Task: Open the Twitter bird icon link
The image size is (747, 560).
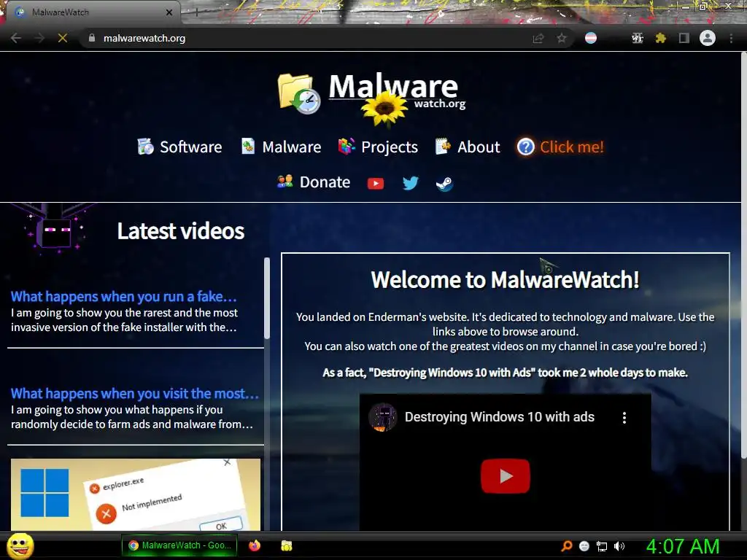Action: [x=410, y=183]
